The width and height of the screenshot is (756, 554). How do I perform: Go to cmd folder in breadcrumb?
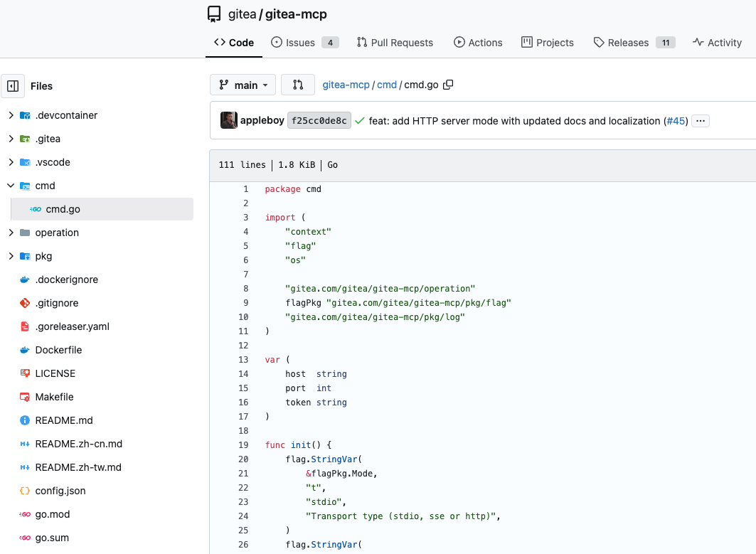tap(387, 85)
